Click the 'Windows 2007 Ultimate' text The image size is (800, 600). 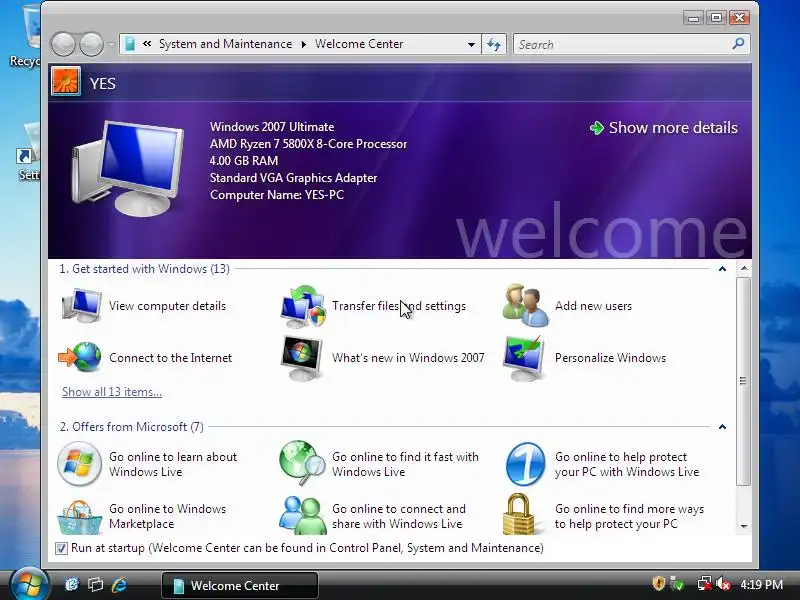pos(272,127)
